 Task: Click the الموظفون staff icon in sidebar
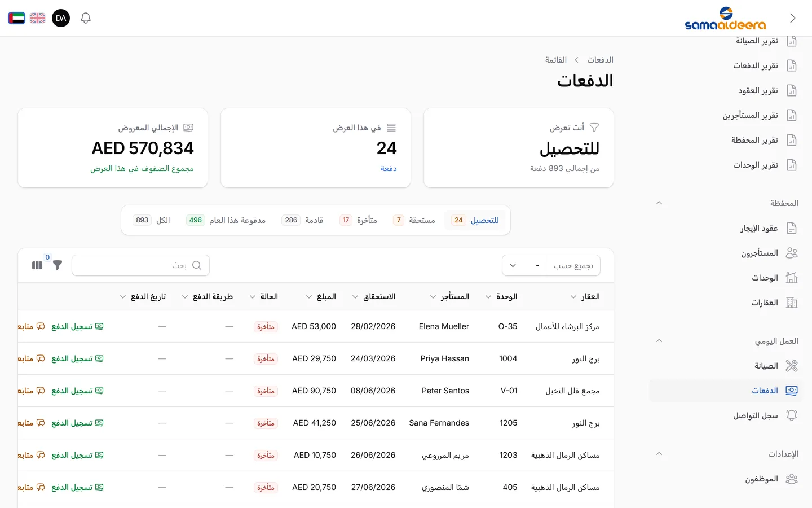tap(792, 479)
